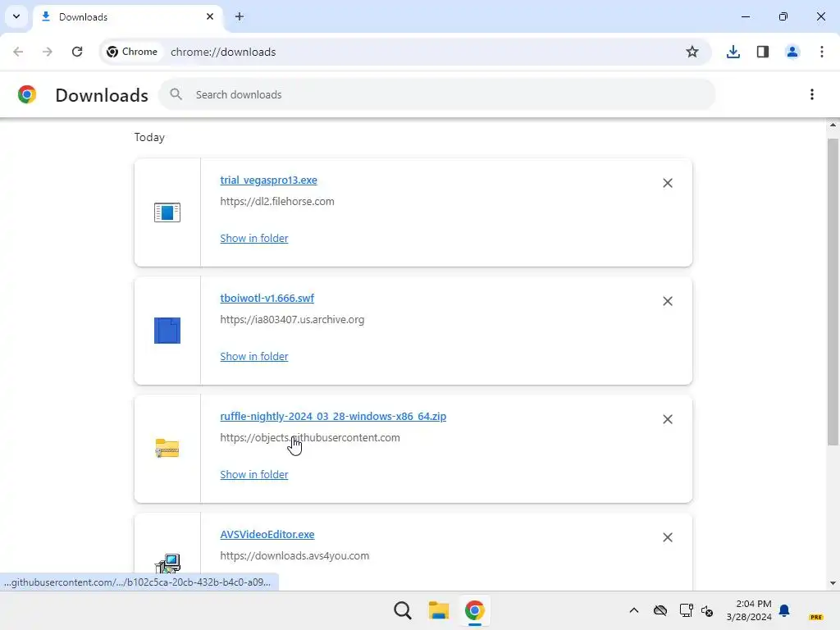The width and height of the screenshot is (840, 630).
Task: Close the Downloads tab
Action: tap(210, 16)
